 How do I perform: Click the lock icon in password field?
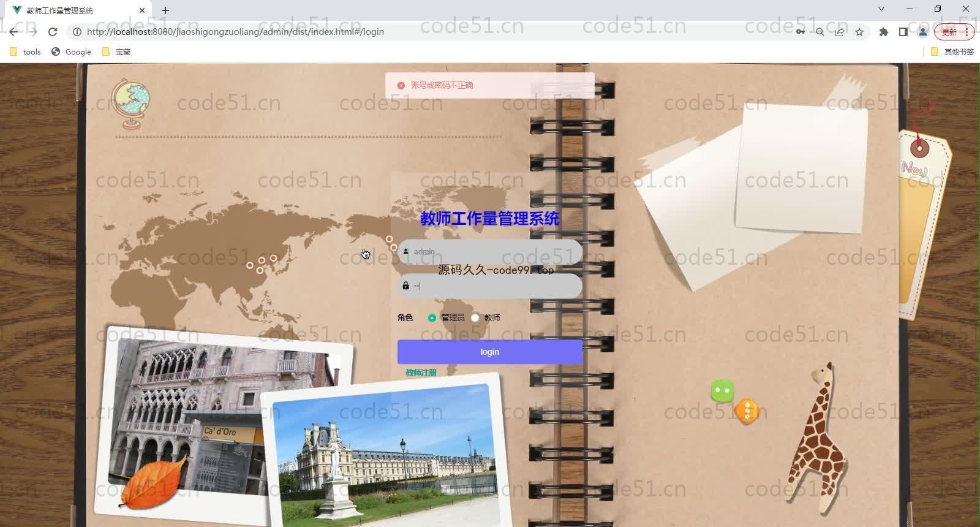coord(405,286)
